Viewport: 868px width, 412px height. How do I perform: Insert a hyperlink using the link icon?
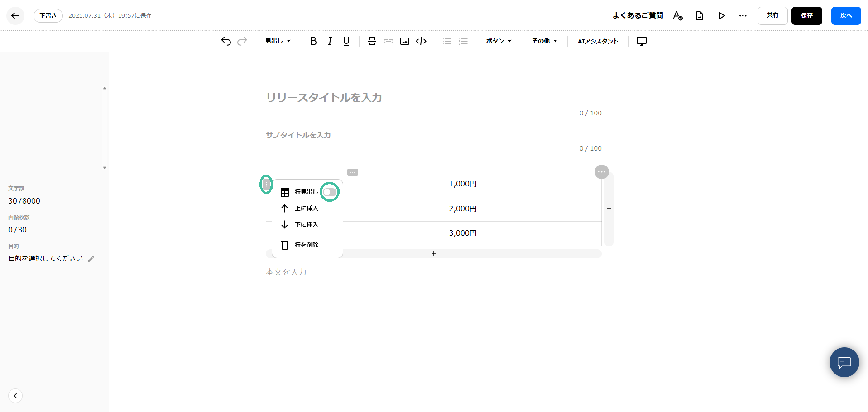[388, 41]
